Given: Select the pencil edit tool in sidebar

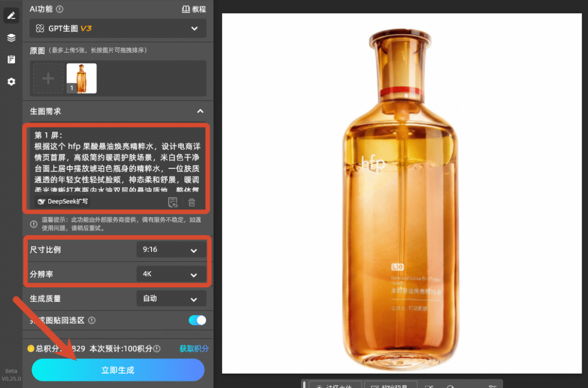Looking at the screenshot, I should [11, 16].
